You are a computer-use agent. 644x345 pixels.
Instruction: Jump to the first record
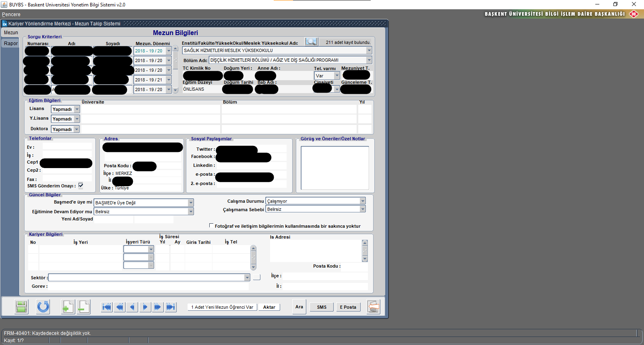point(107,307)
